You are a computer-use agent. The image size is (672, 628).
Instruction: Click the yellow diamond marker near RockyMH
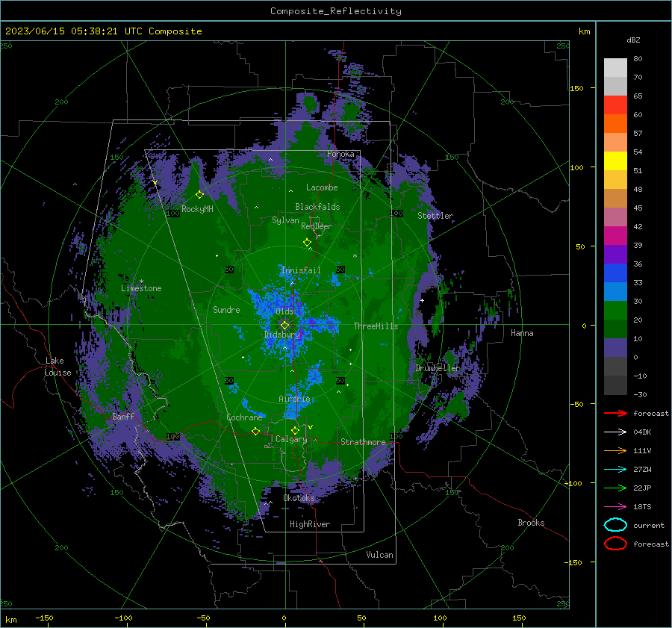point(199,195)
